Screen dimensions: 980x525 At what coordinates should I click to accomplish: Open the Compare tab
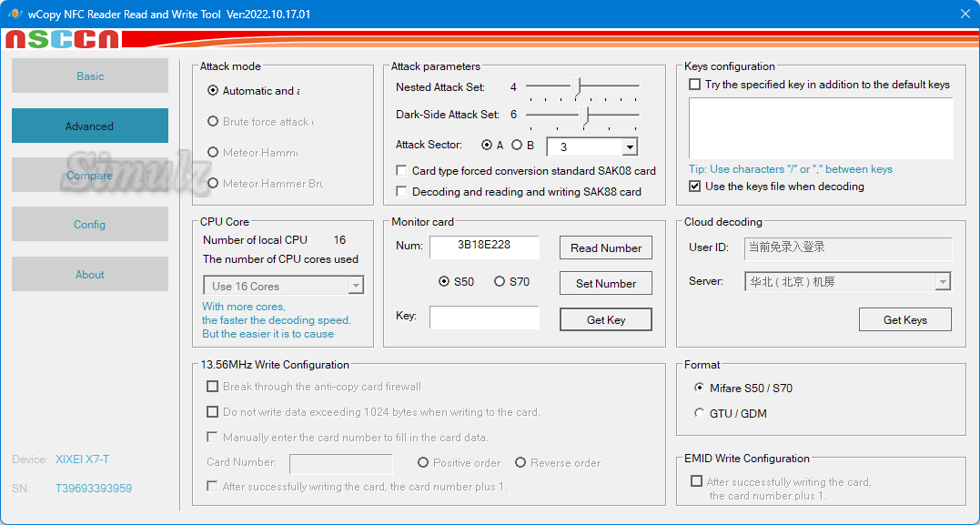coord(90,175)
